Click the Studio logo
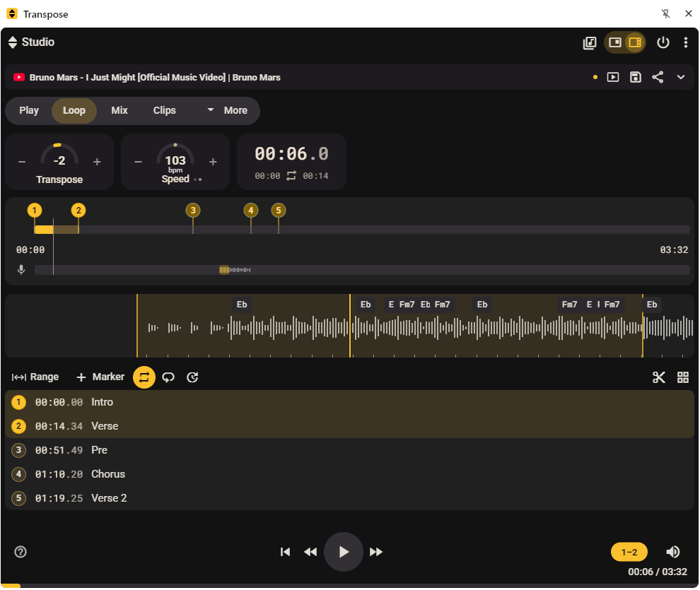 tap(31, 42)
